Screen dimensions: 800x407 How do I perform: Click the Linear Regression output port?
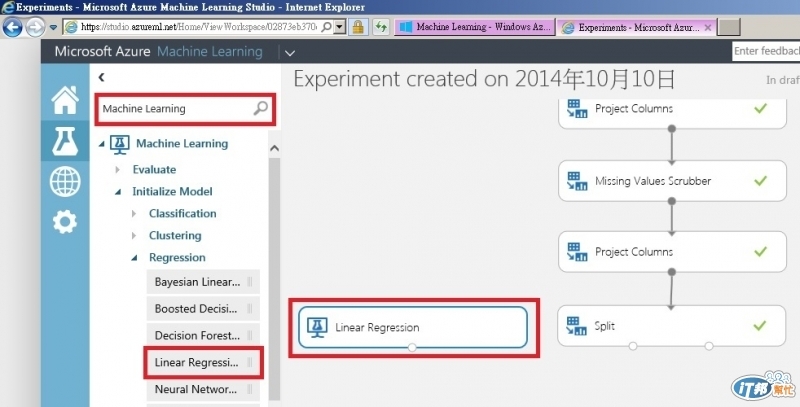pyautogui.click(x=412, y=347)
